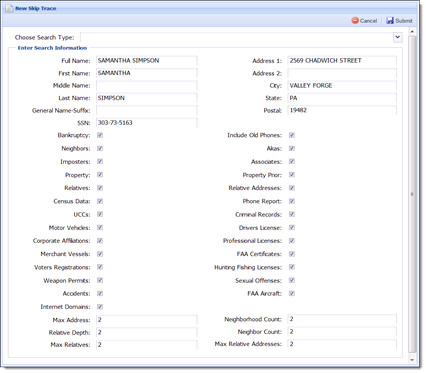The image size is (426, 373).
Task: Click the Full Name input field
Action: (x=147, y=61)
